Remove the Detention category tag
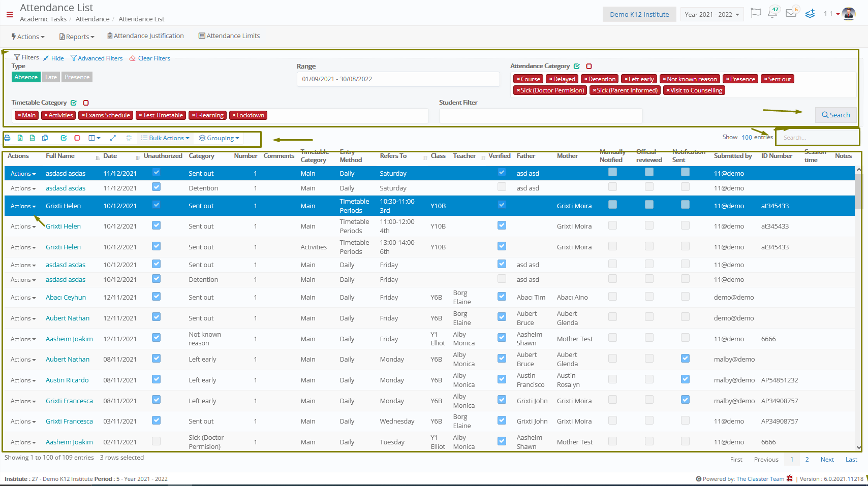 pos(585,79)
